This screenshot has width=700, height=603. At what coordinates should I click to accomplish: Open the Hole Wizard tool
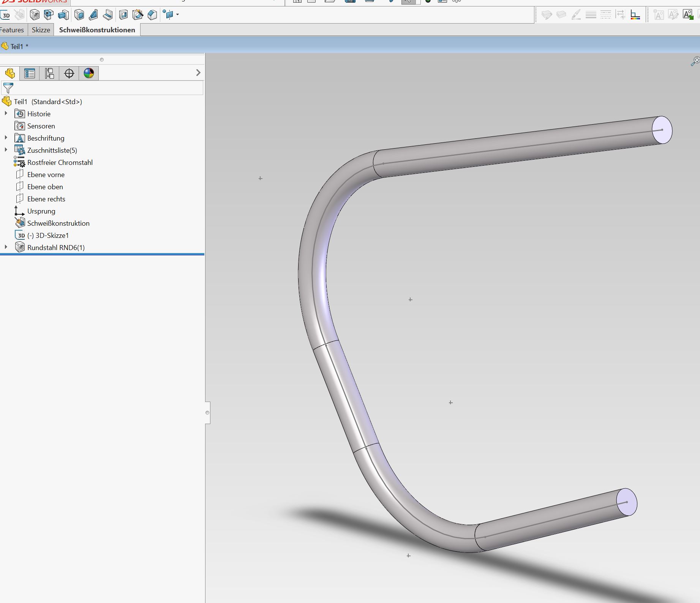tap(138, 15)
